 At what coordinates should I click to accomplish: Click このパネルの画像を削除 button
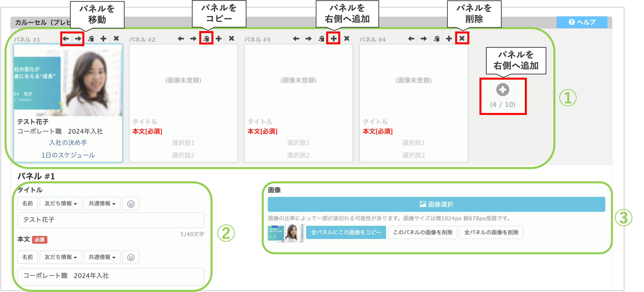(x=422, y=232)
